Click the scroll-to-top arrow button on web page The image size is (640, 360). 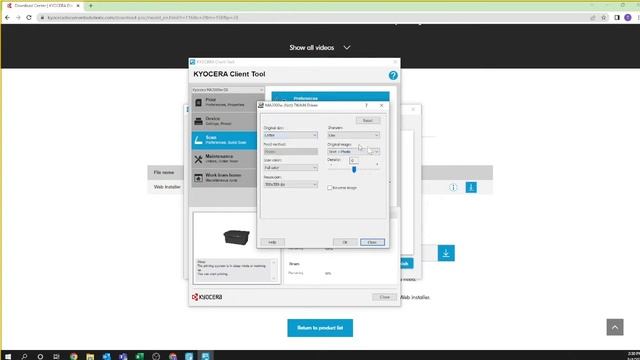(x=615, y=327)
